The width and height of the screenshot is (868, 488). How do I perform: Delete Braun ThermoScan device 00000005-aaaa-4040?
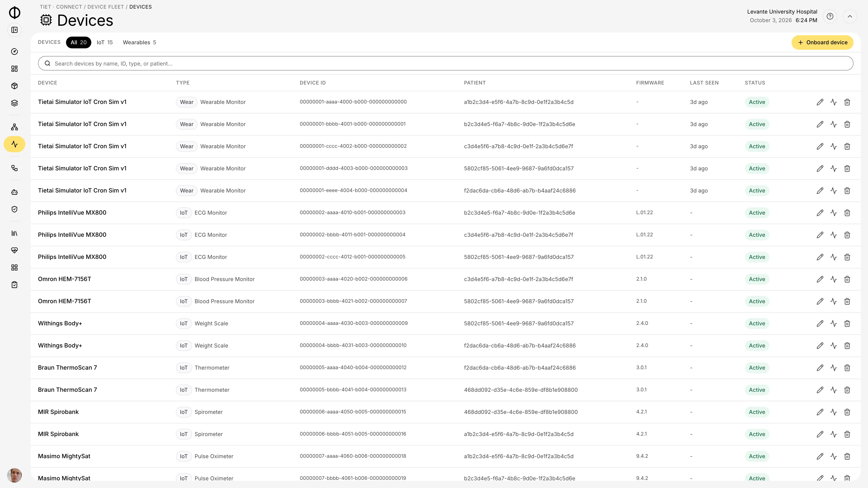tap(847, 368)
